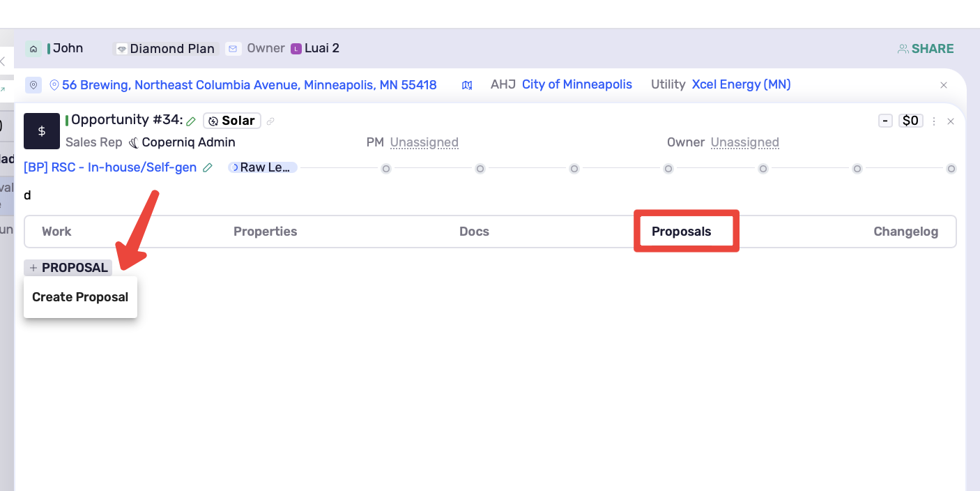
Task: Open the Properties tab
Action: coord(266,232)
